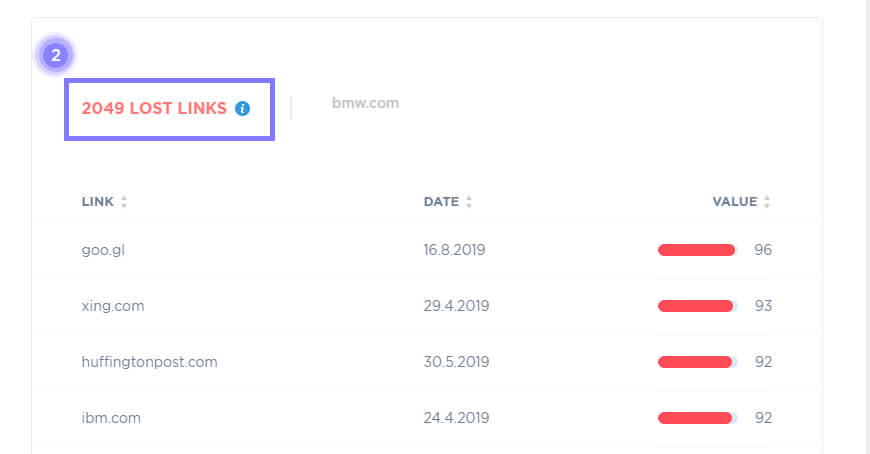This screenshot has height=454, width=870.
Task: Open the xing.com link
Action: click(x=113, y=306)
